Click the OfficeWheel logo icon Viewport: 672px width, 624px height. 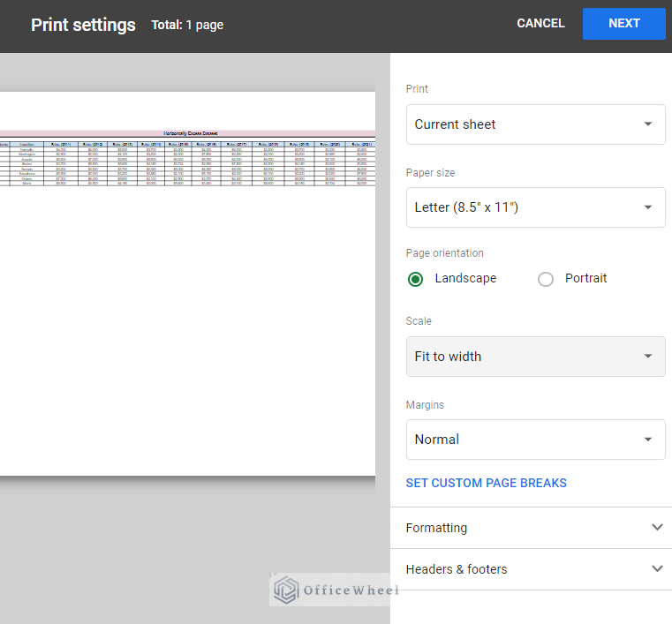[285, 590]
